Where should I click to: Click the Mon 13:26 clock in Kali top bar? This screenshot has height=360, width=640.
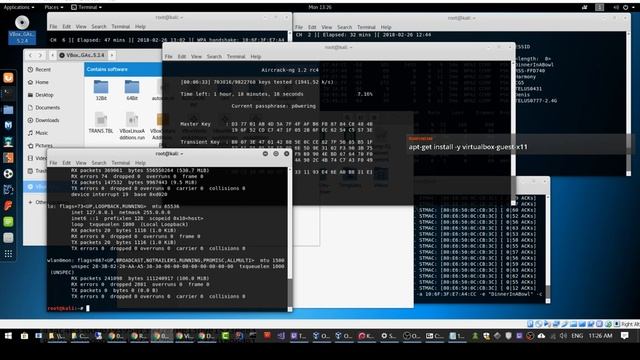320,7
